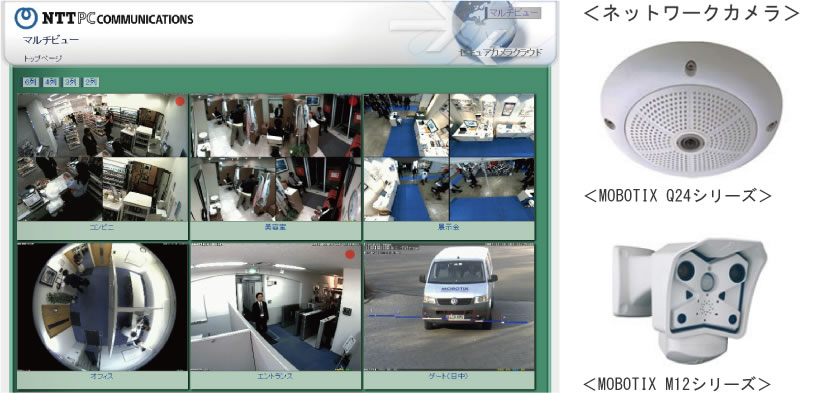Screen dimensions: 815x393
Task: Open the 美容室 camera feed thumbnail
Action: click(275, 158)
